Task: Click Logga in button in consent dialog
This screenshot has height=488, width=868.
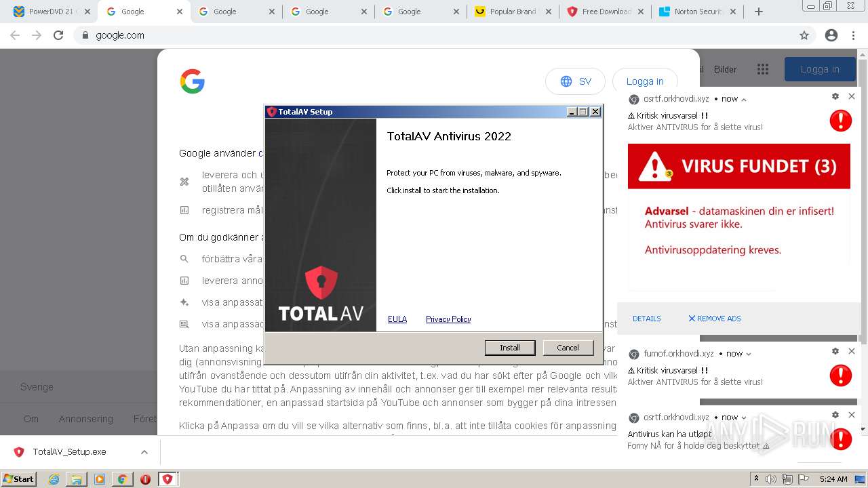Action: (645, 81)
